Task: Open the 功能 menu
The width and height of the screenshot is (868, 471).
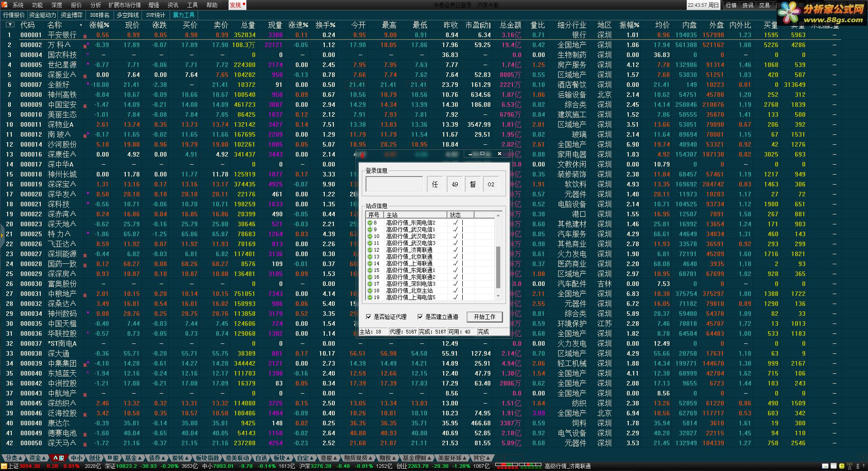Action: 38,5
